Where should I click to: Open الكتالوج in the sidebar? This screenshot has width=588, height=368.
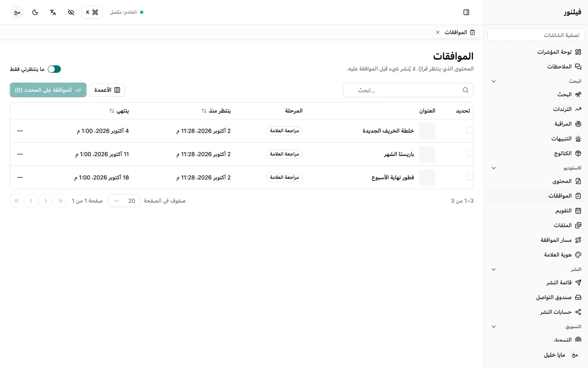536,153
